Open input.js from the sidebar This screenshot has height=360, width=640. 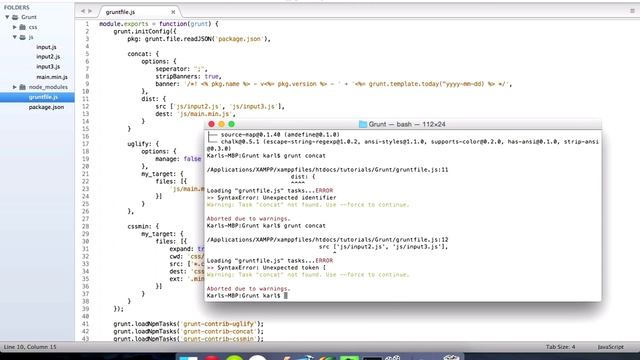(46, 47)
